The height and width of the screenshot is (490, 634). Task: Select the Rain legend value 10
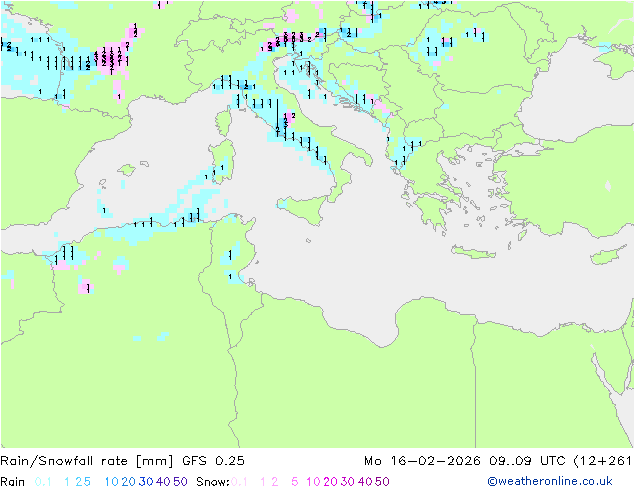coord(112,482)
